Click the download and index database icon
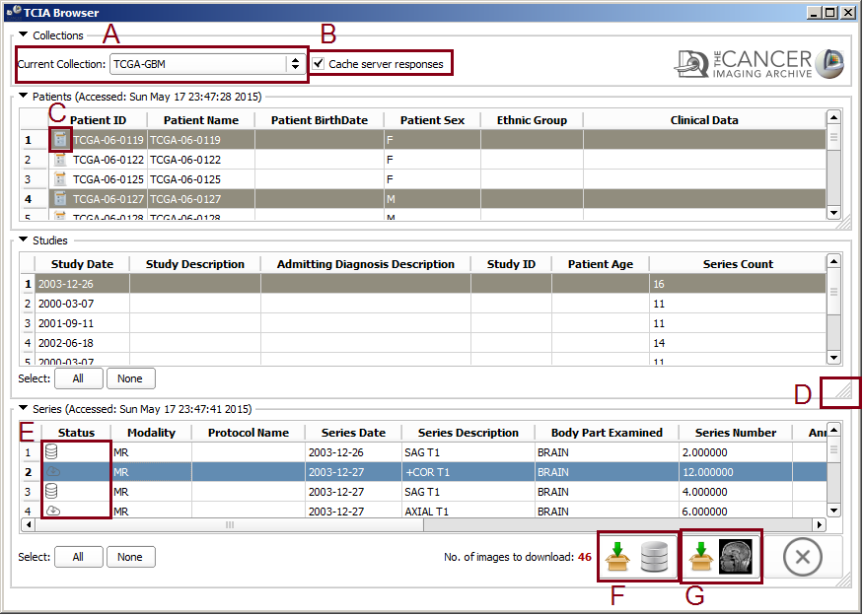Viewport: 864px width, 616px height. click(637, 557)
